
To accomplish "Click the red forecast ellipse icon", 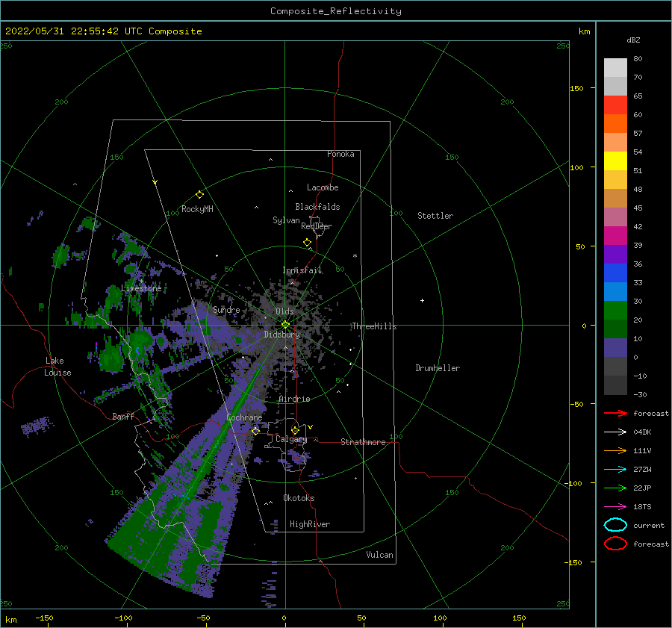I will pos(615,544).
